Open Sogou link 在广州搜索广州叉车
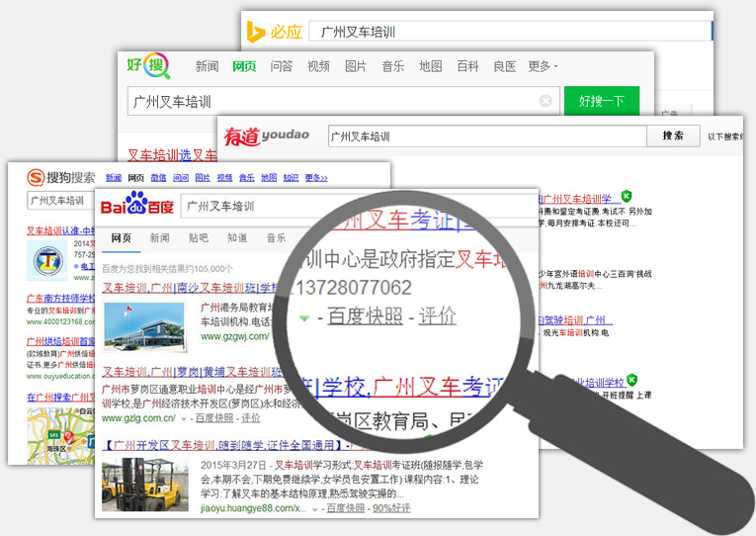The height and width of the screenshot is (536, 756). (x=60, y=398)
